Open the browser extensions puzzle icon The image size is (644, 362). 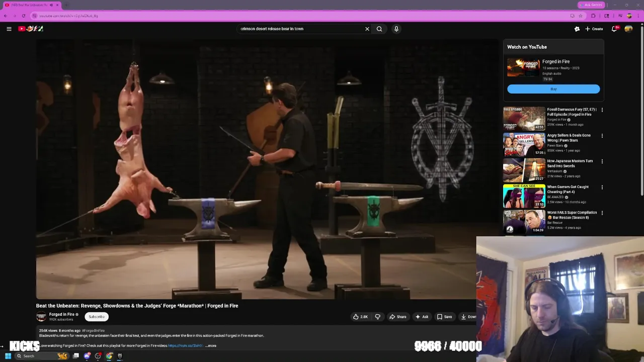click(x=594, y=16)
